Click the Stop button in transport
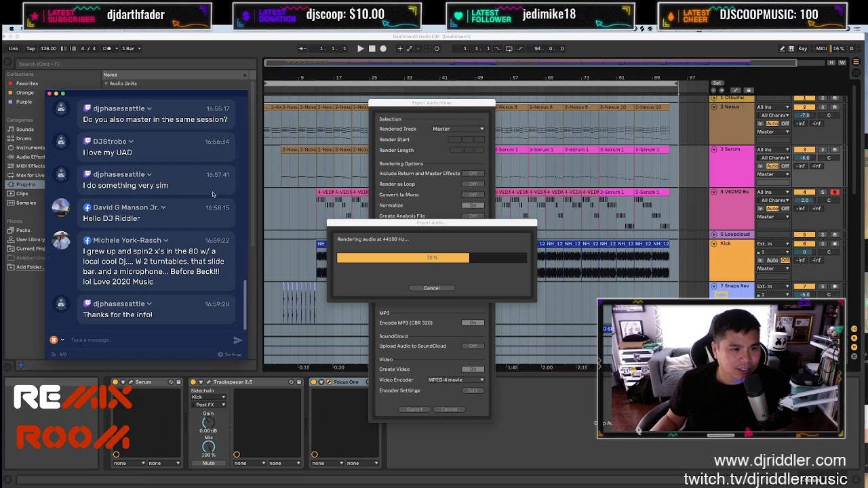Viewport: 868px width, 488px height. point(372,49)
